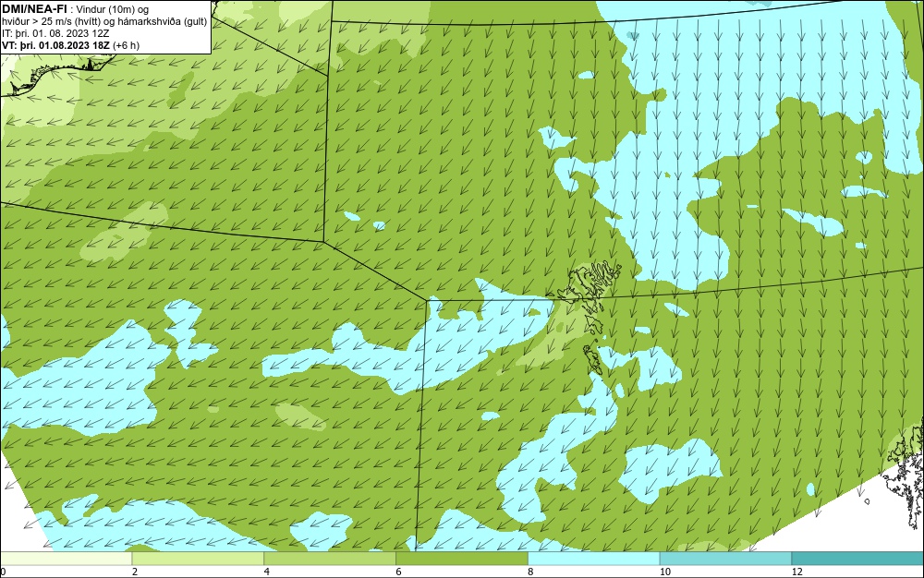Click the 2–4 m/s yellow-green legend swatch
This screenshot has width=924, height=578.
pyautogui.click(x=198, y=559)
